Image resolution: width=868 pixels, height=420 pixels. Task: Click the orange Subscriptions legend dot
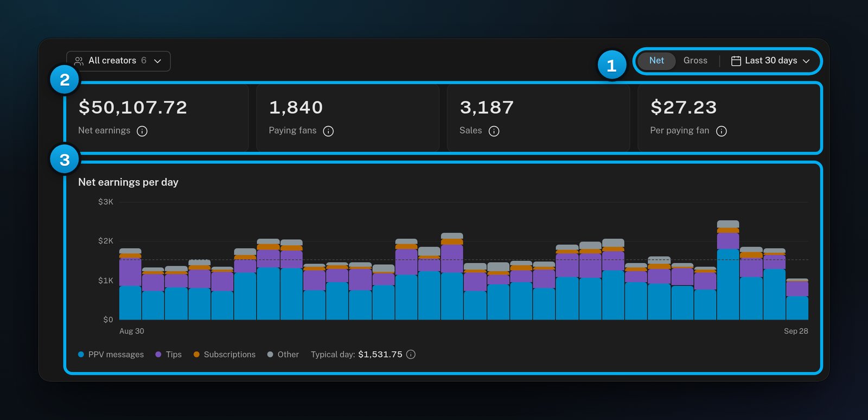[x=196, y=354]
